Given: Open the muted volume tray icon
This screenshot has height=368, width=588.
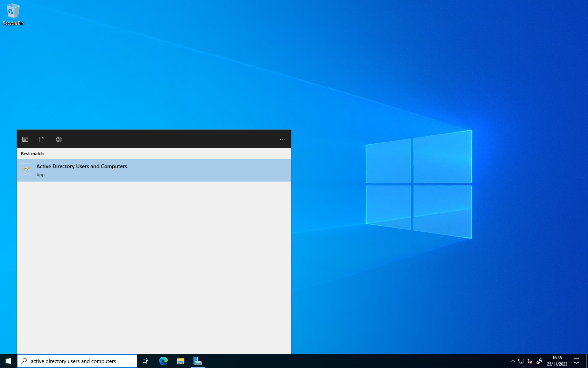Looking at the screenshot, I should tap(530, 361).
